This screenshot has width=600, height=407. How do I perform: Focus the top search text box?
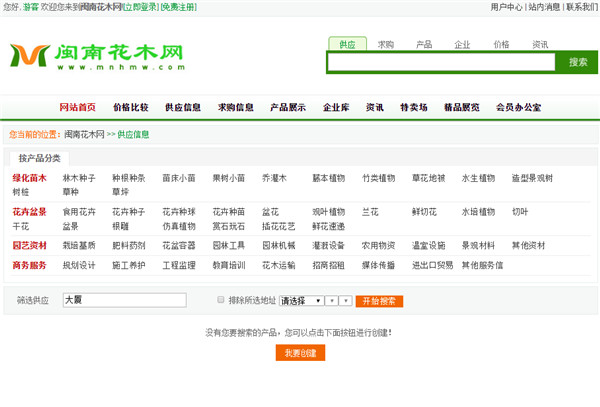(440, 62)
